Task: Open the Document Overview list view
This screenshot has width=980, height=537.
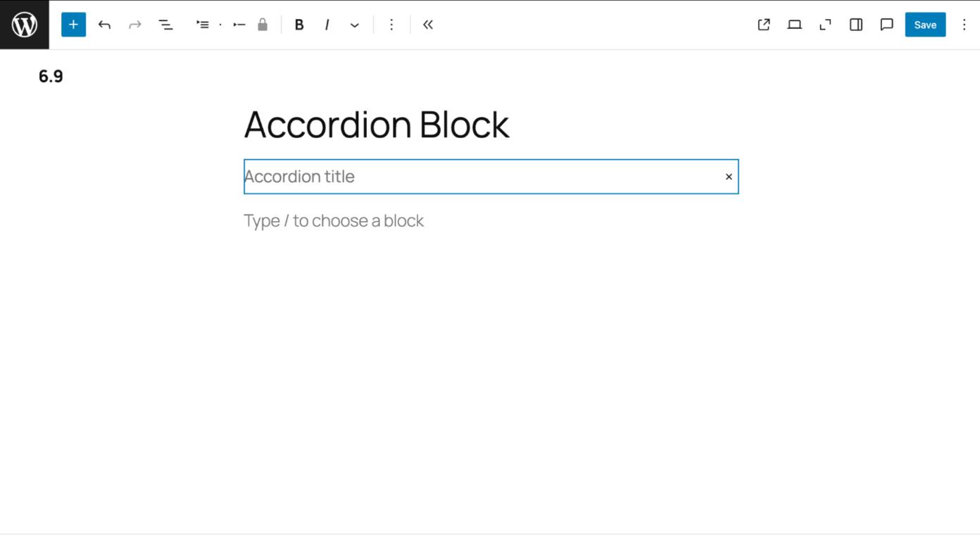Action: click(165, 25)
